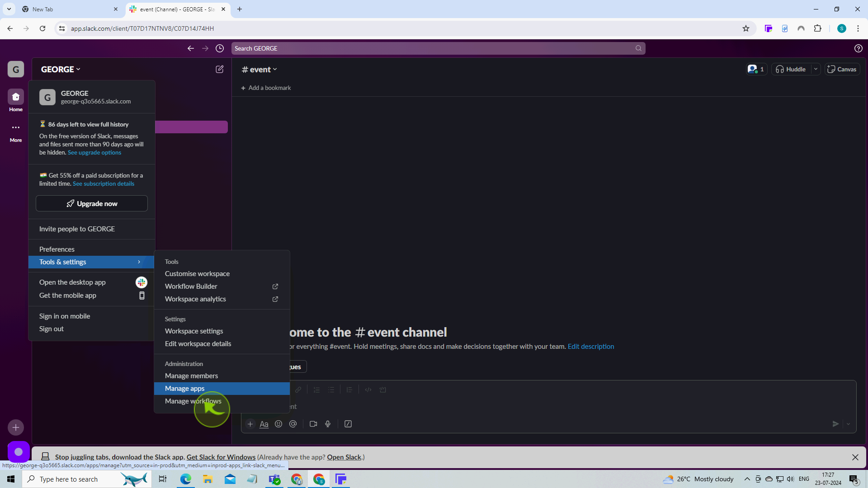Viewport: 868px width, 488px height.
Task: Click Sign out
Action: click(91, 329)
